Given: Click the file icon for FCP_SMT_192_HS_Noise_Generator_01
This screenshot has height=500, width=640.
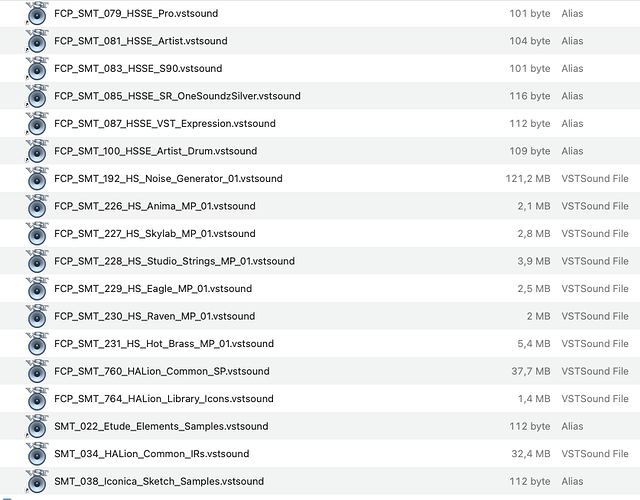Looking at the screenshot, I should pos(36,180).
